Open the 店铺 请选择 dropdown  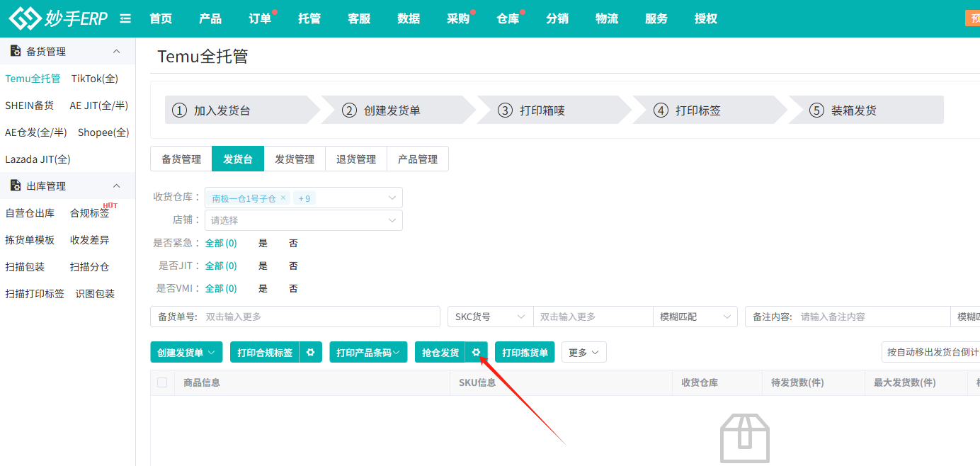(x=304, y=220)
